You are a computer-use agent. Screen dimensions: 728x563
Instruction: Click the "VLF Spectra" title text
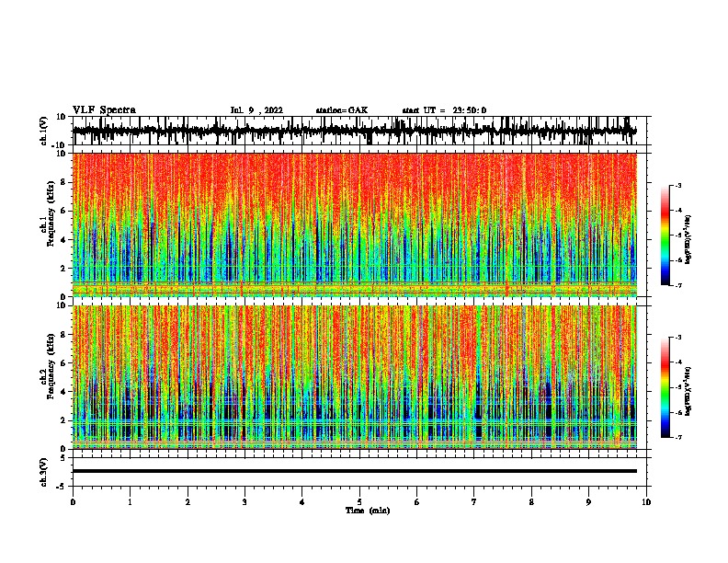point(105,110)
